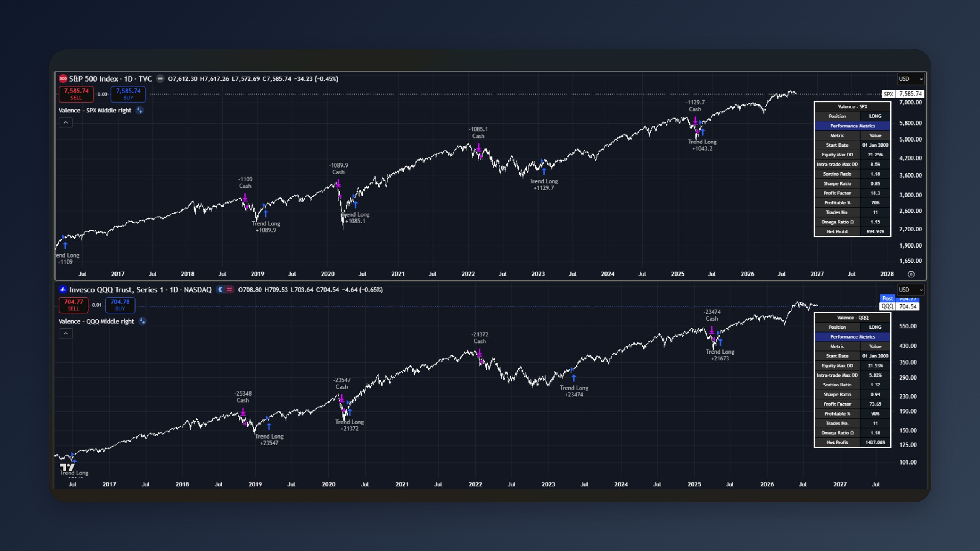
Task: Click the QQQ SELL 704.77 button
Action: click(73, 305)
